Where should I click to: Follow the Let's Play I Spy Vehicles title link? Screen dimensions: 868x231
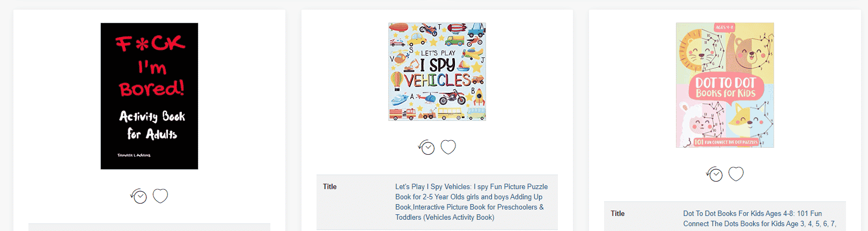(472, 202)
